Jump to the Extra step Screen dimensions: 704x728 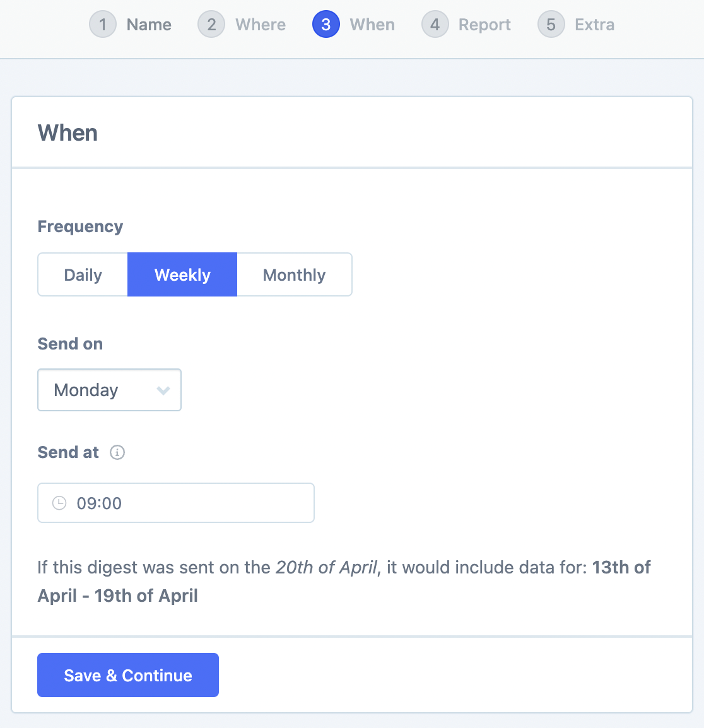pyautogui.click(x=594, y=25)
